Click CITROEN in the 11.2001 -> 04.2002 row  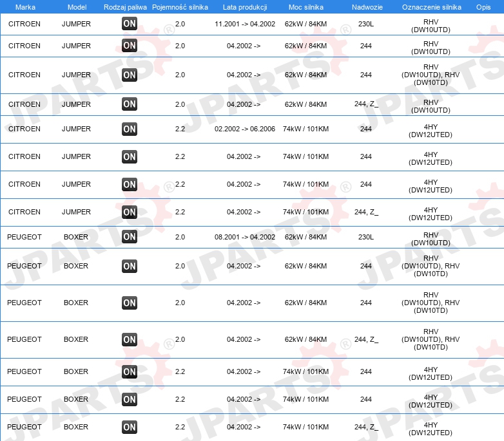click(24, 24)
